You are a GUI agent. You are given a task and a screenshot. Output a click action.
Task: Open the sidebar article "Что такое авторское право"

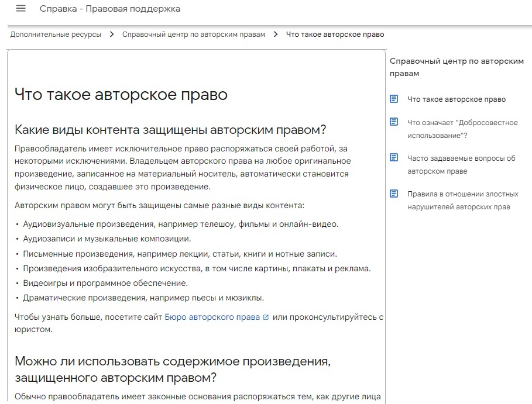coord(457,99)
